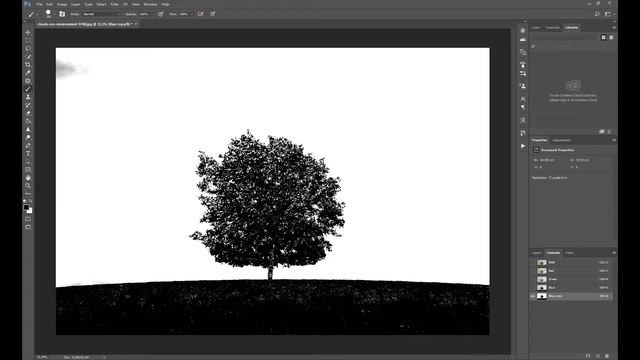This screenshot has height=360, width=640.
Task: Open the Brush Preset picker arrow
Action: pos(54,14)
